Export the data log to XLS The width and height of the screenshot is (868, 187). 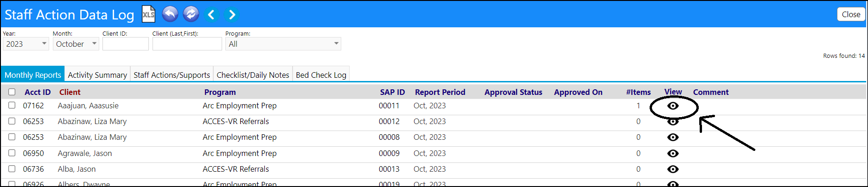148,14
